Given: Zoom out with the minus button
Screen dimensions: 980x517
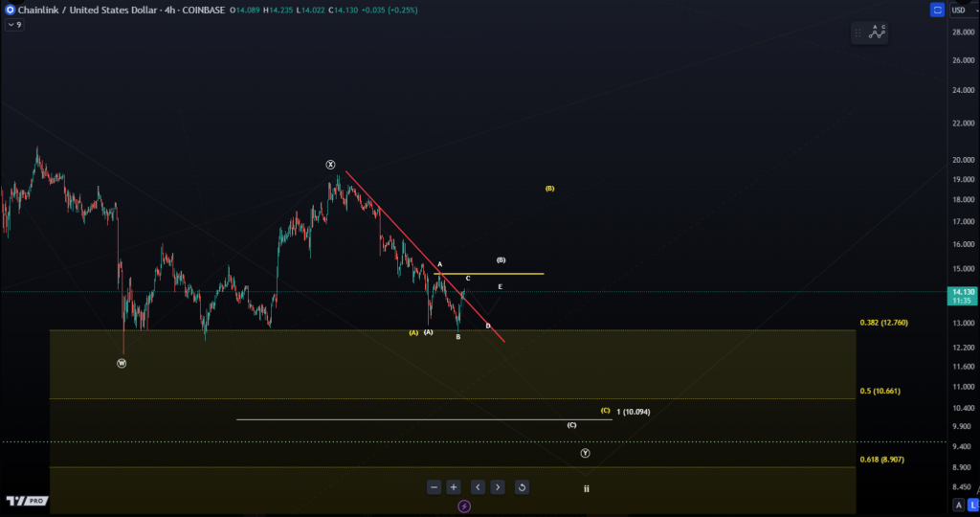Looking at the screenshot, I should coord(434,487).
